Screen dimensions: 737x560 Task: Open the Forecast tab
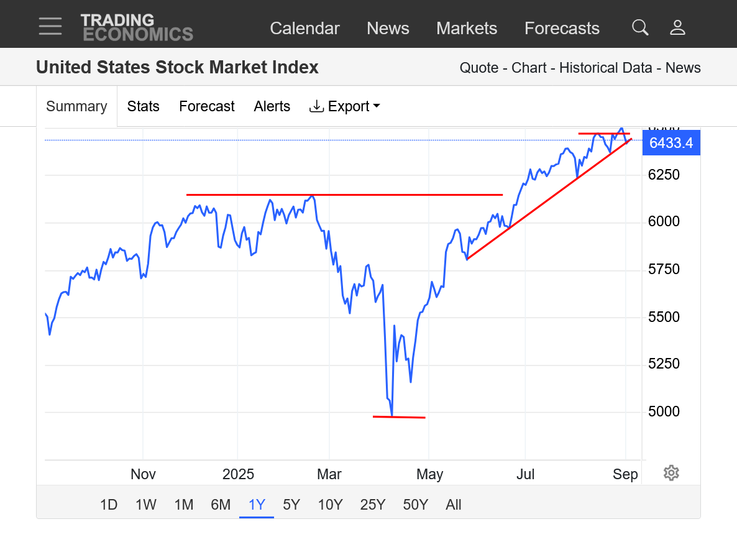pos(207,106)
